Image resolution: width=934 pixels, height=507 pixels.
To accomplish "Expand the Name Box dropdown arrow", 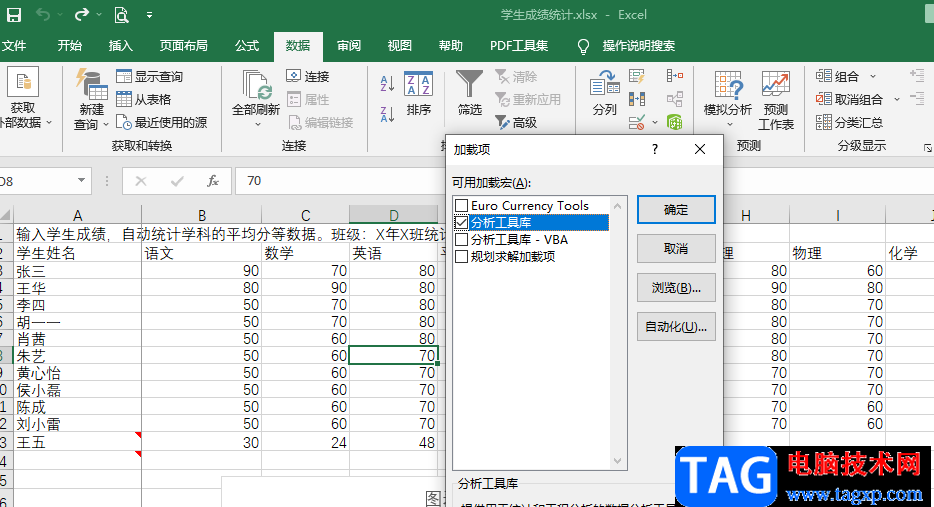I will tap(82, 181).
